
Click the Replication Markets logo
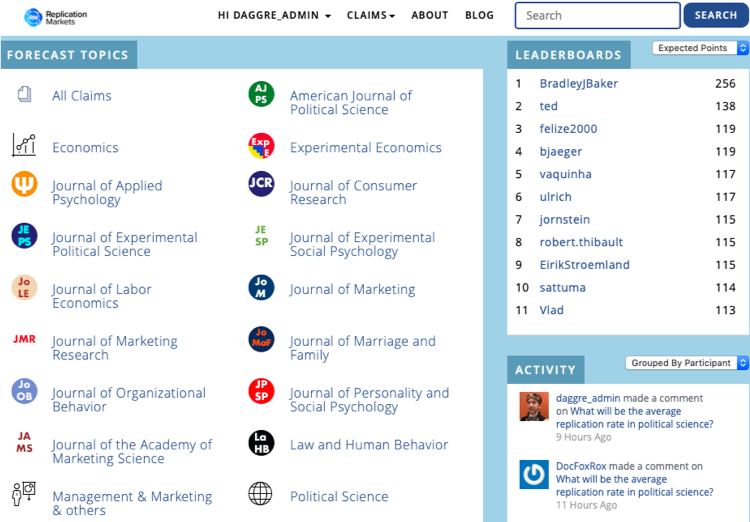click(55, 17)
